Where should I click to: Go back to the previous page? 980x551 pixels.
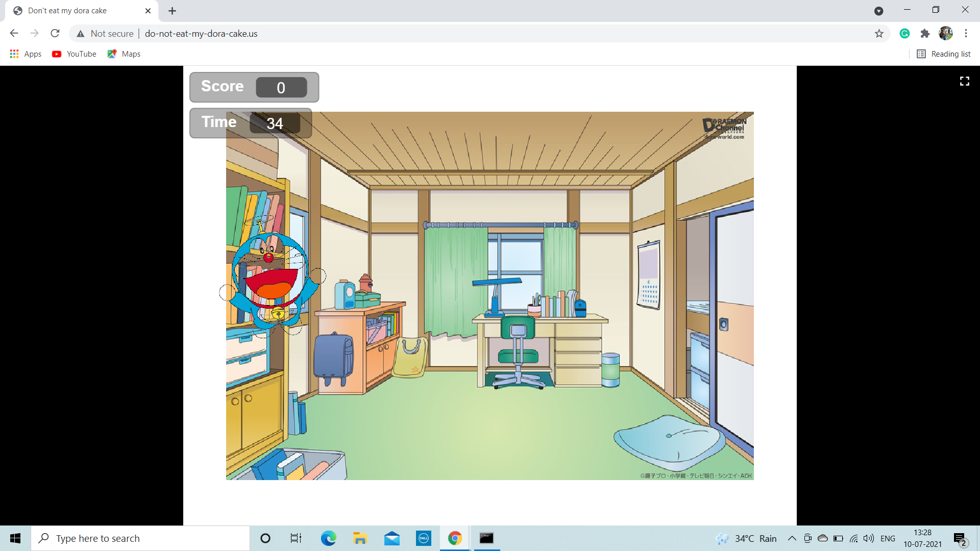pos(14,34)
